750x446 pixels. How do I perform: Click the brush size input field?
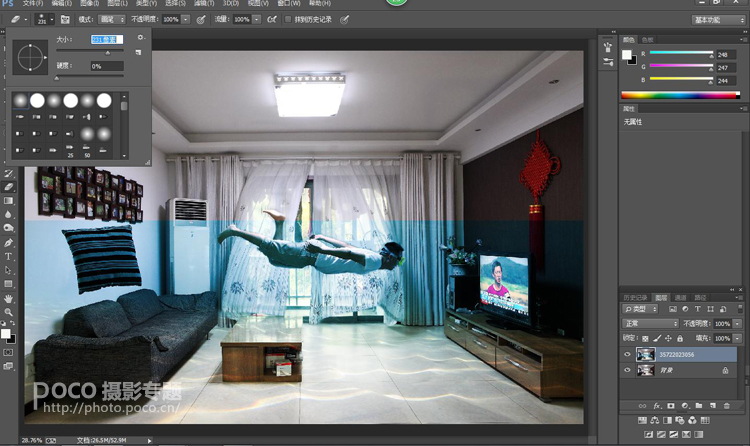click(103, 39)
